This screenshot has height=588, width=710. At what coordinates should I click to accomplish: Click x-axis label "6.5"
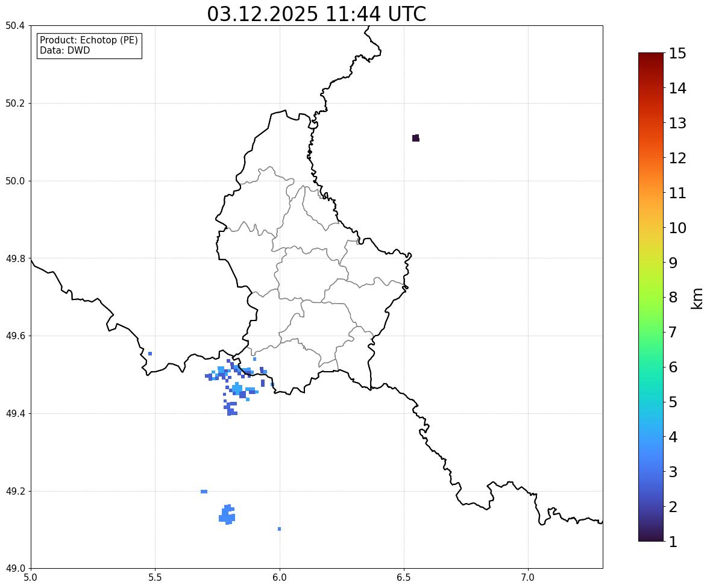[404, 578]
